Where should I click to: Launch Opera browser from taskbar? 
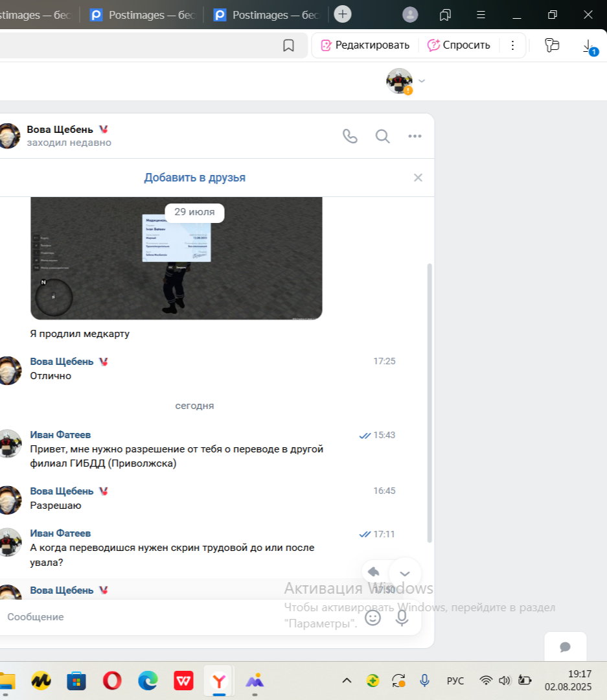pos(112,681)
